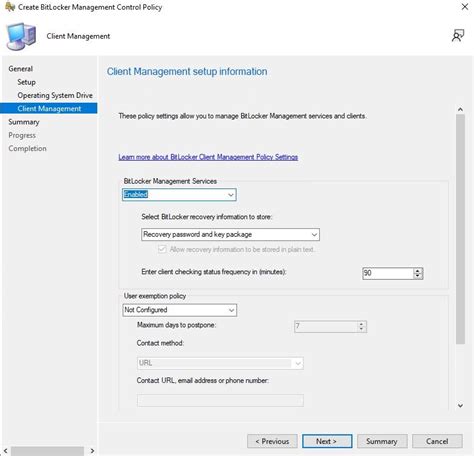Click the feedback person icon in header

tap(458, 35)
